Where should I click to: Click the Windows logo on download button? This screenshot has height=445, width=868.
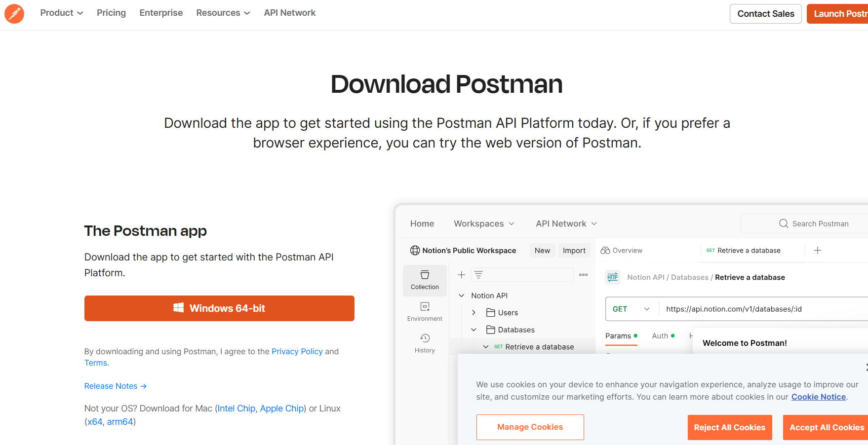[x=179, y=308]
